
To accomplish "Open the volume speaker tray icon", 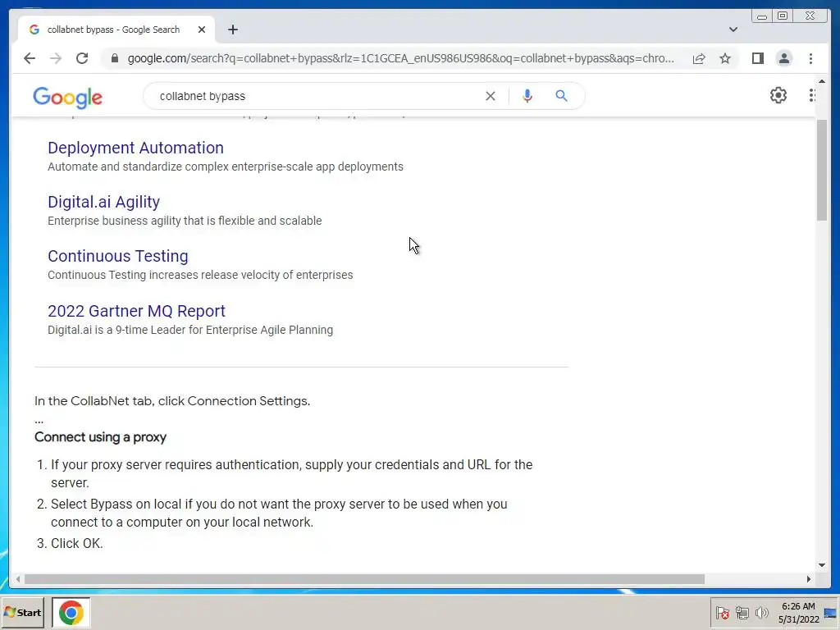I will (761, 612).
